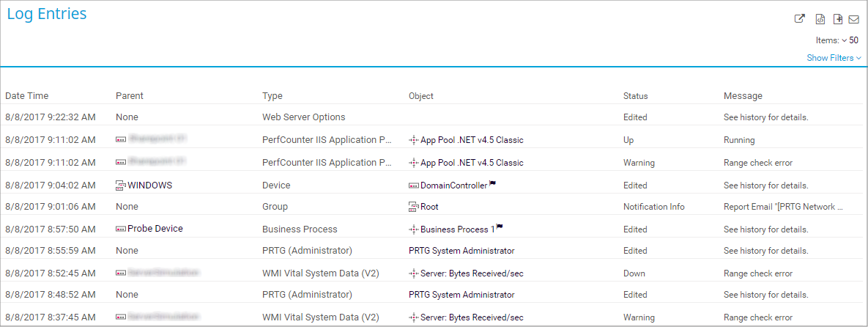Open the Business Process 1 sensor
This screenshot has height=327, width=868.
[x=457, y=229]
